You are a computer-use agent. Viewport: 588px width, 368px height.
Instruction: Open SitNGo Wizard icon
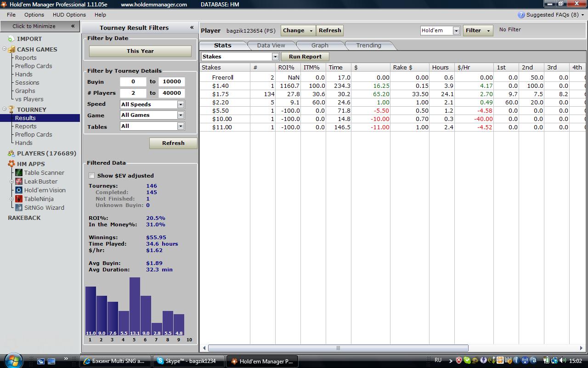coord(19,207)
